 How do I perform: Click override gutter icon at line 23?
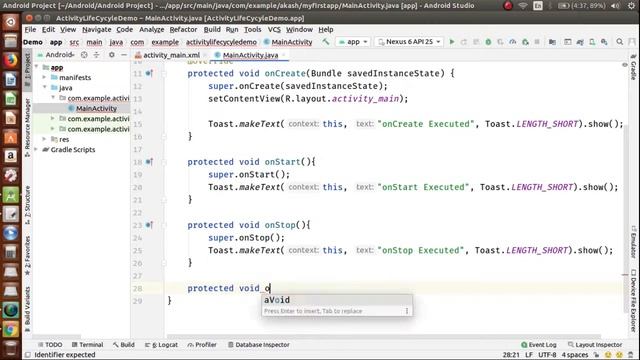[x=149, y=225]
